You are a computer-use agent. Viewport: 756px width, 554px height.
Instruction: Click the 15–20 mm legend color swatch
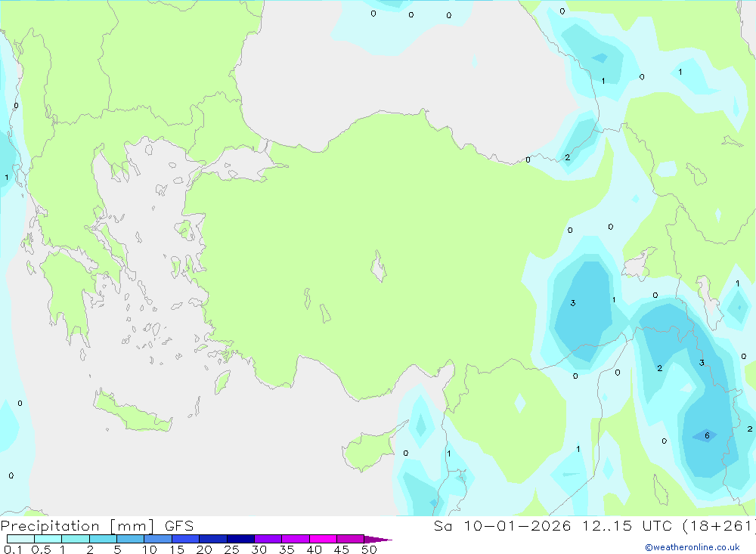(x=186, y=539)
